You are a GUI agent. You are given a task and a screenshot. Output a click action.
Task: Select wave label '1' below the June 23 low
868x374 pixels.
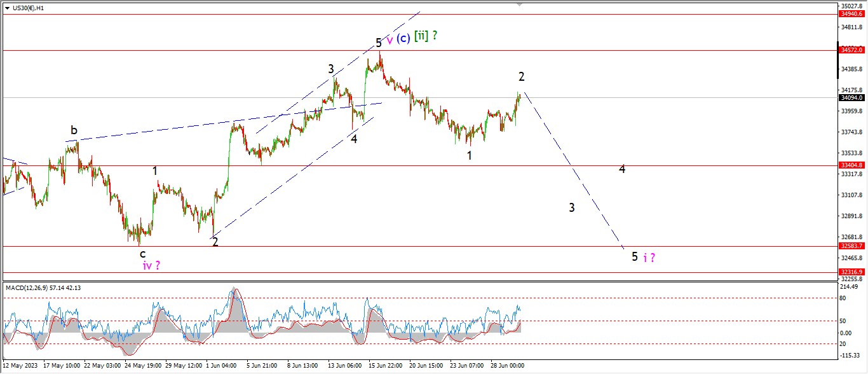[469, 155]
